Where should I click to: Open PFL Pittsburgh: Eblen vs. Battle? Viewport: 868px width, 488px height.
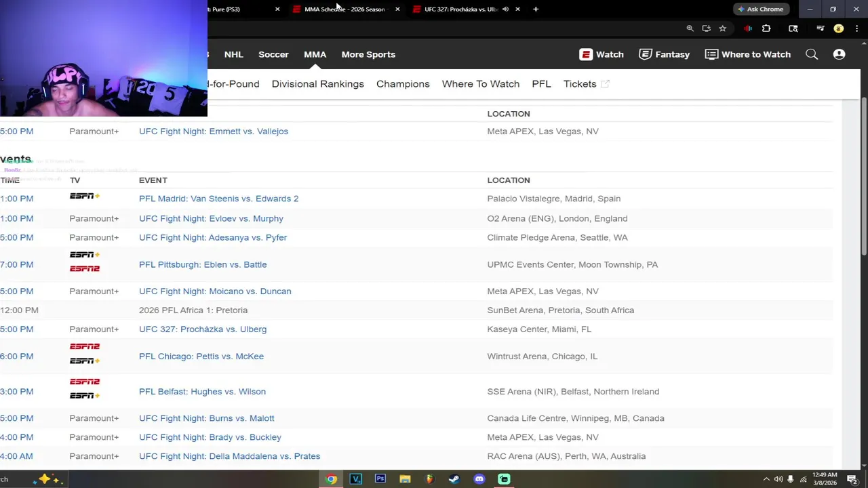click(x=203, y=264)
